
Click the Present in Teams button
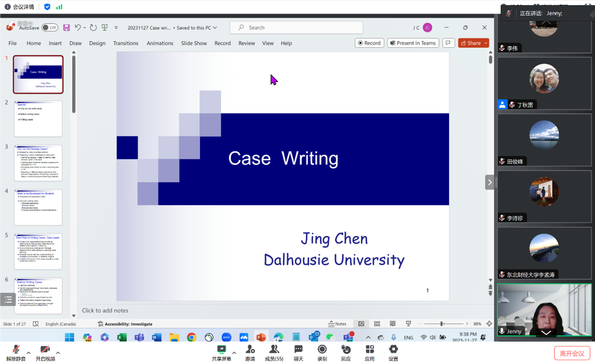pos(413,43)
